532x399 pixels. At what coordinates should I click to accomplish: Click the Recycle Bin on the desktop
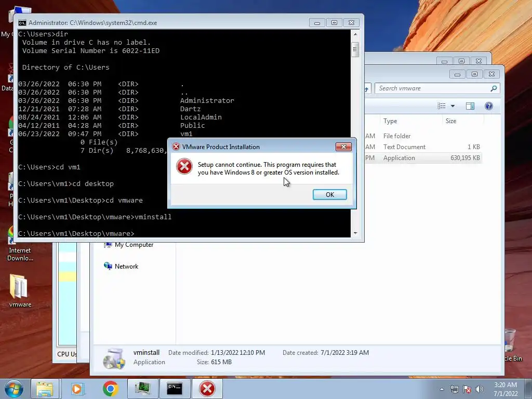click(x=511, y=345)
